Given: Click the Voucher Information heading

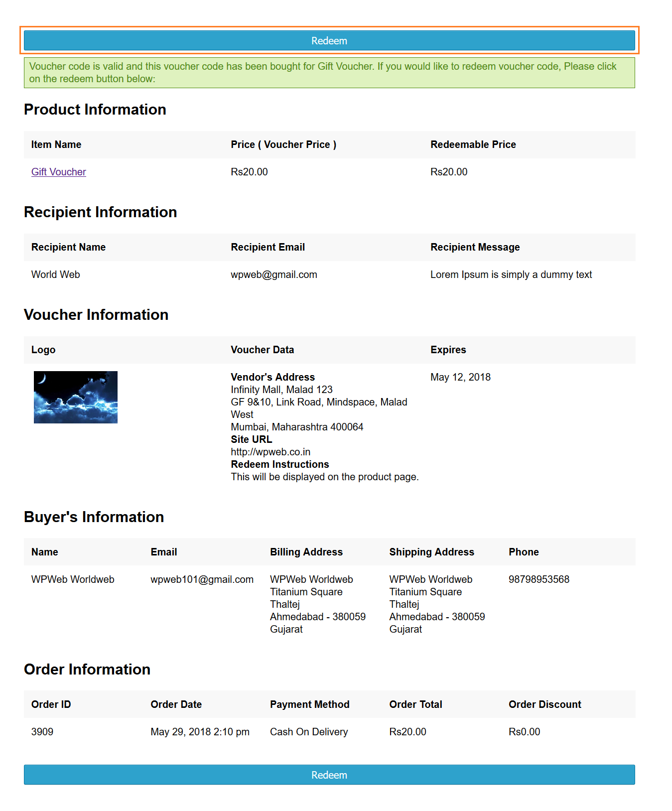Looking at the screenshot, I should coord(96,315).
